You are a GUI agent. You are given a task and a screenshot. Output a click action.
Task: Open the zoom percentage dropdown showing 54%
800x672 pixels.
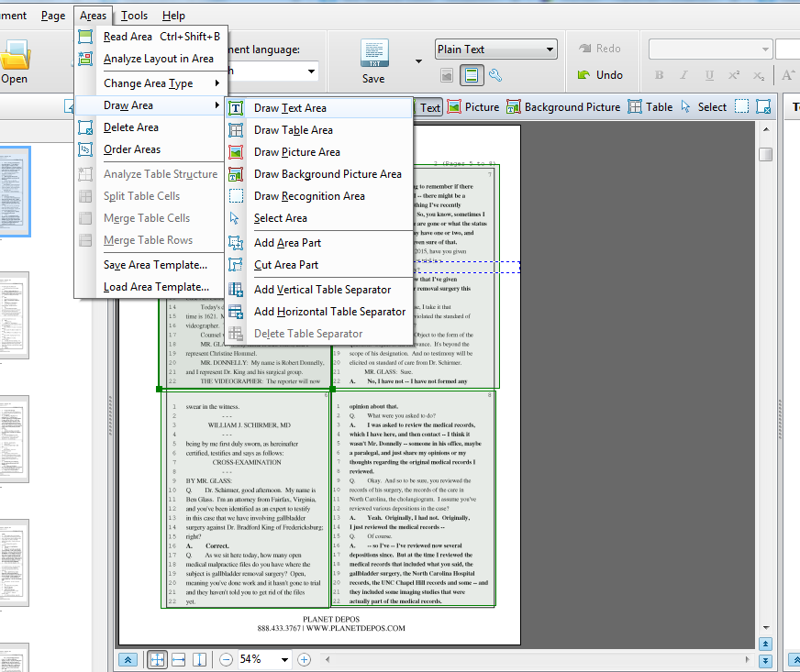284,660
